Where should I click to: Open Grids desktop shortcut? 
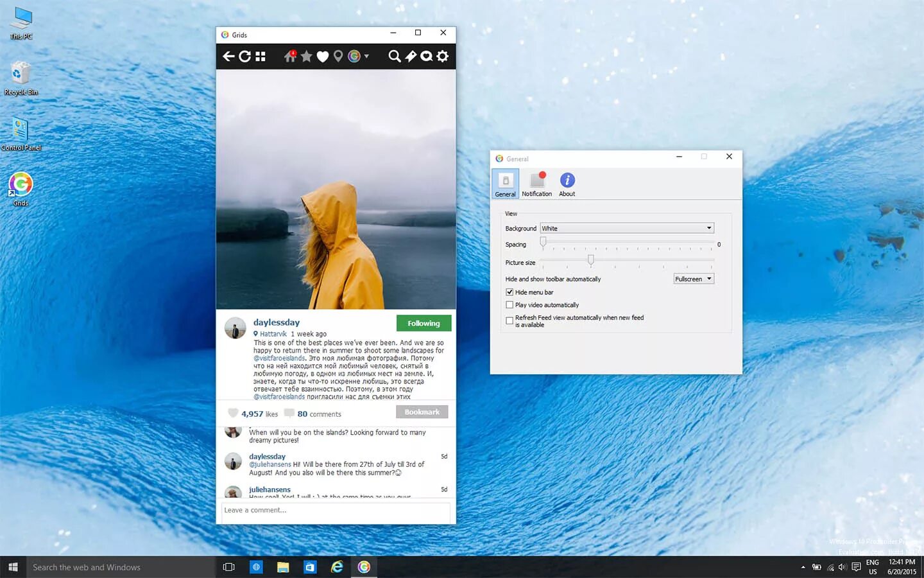[21, 189]
